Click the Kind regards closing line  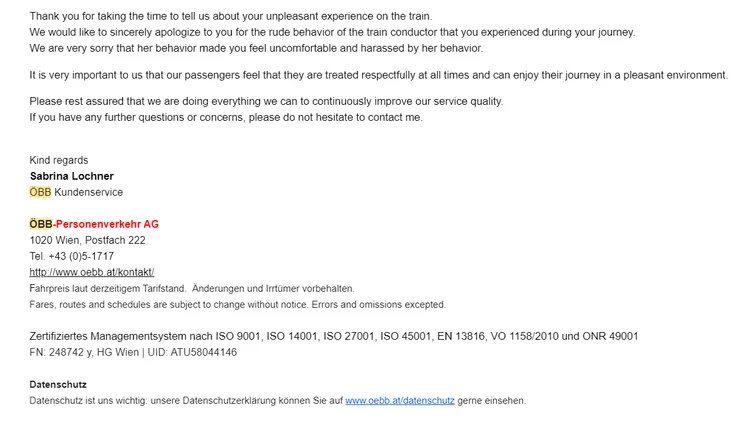59,160
